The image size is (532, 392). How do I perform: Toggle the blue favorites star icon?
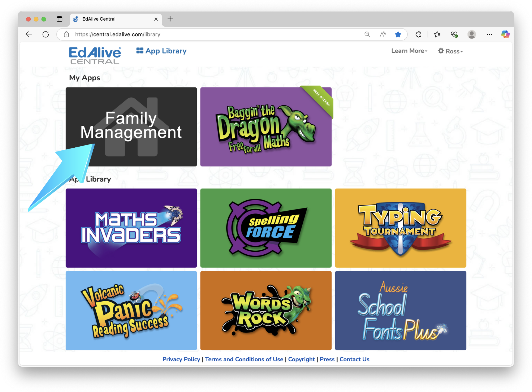point(398,34)
